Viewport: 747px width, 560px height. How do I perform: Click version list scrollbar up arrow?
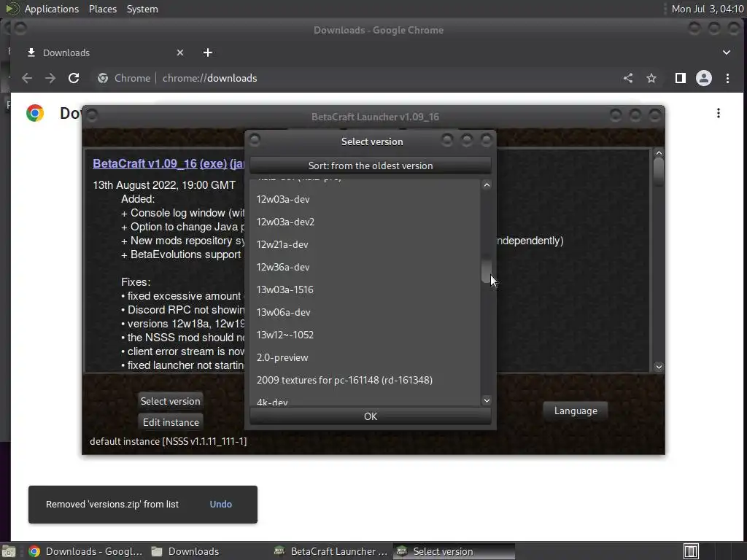[x=487, y=184]
